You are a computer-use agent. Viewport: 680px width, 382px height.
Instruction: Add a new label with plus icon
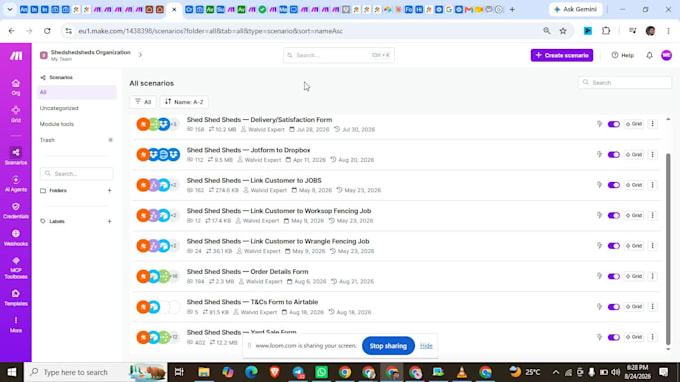coord(109,221)
